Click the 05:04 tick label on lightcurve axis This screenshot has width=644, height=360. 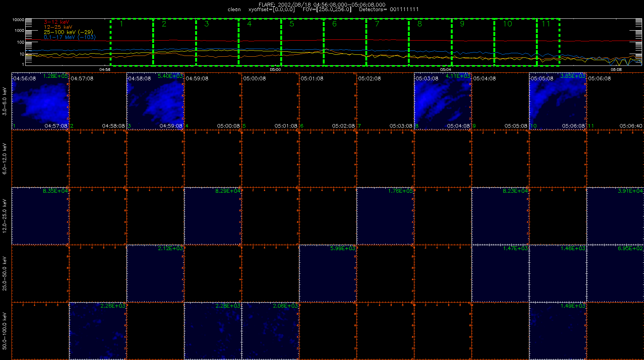(445, 70)
